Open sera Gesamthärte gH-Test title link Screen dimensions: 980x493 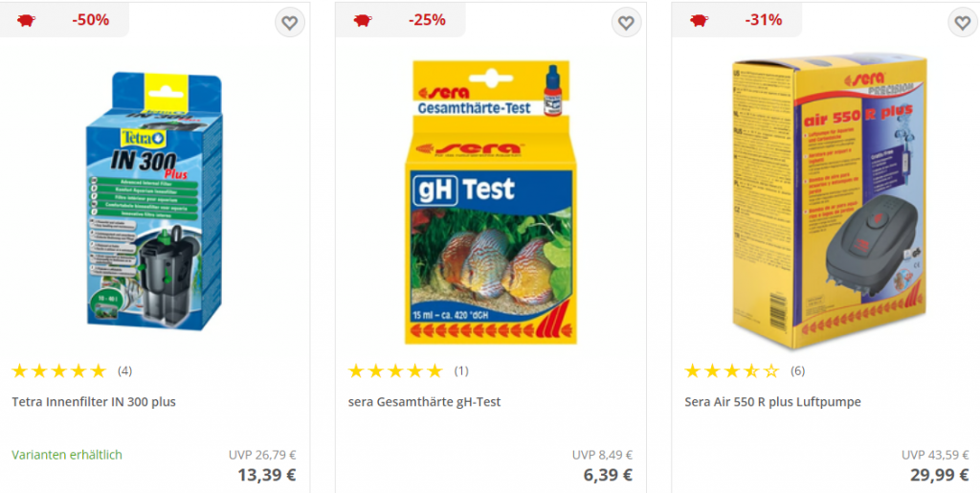click(x=424, y=402)
